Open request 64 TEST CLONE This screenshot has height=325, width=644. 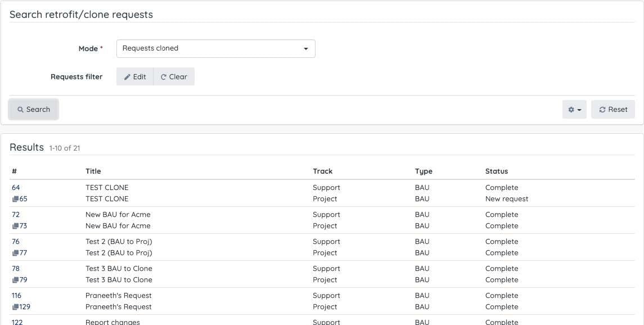16,187
